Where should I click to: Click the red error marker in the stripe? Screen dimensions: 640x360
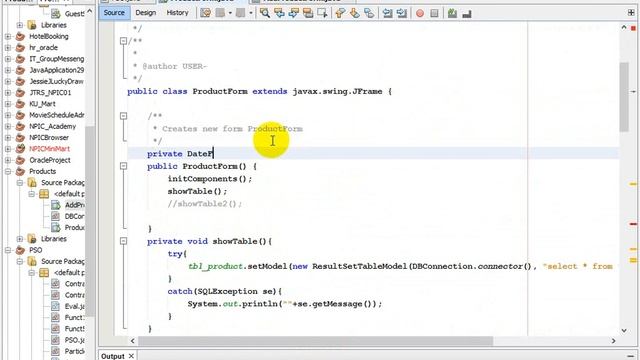coord(633,224)
